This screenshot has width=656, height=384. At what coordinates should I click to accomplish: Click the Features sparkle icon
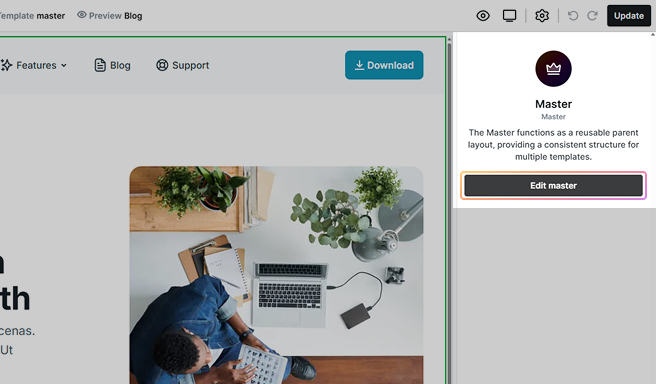pos(6,65)
